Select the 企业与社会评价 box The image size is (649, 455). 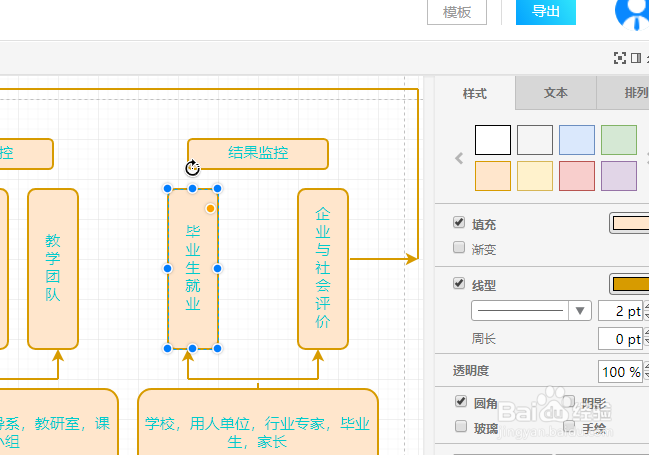(x=323, y=269)
